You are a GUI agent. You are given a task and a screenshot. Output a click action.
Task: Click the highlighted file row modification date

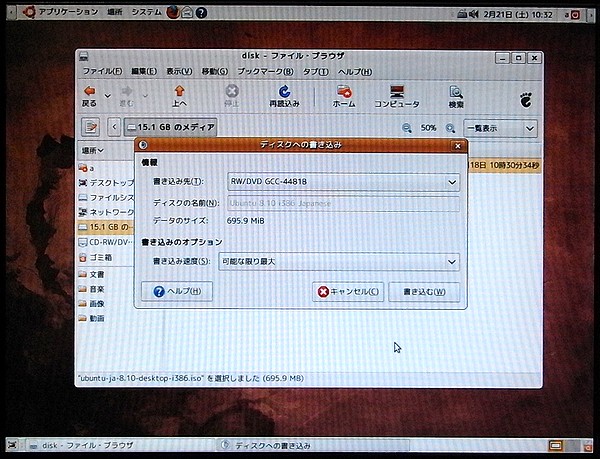pos(504,166)
